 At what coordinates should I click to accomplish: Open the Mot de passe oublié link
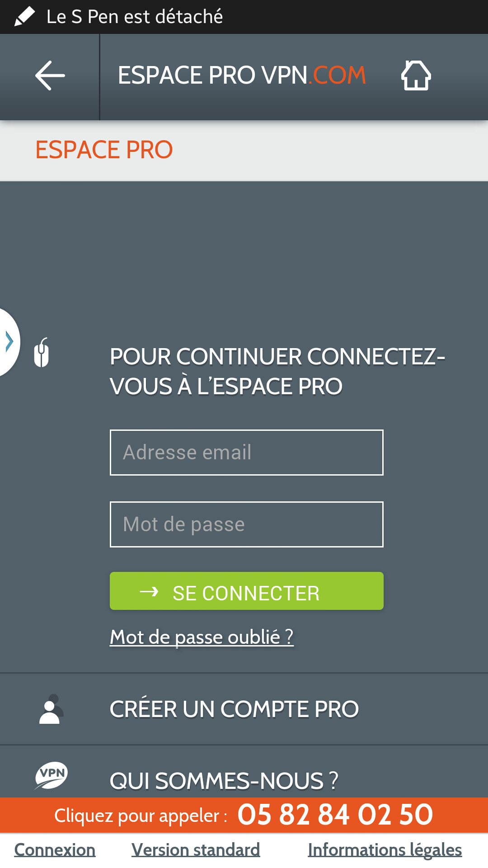tap(202, 637)
